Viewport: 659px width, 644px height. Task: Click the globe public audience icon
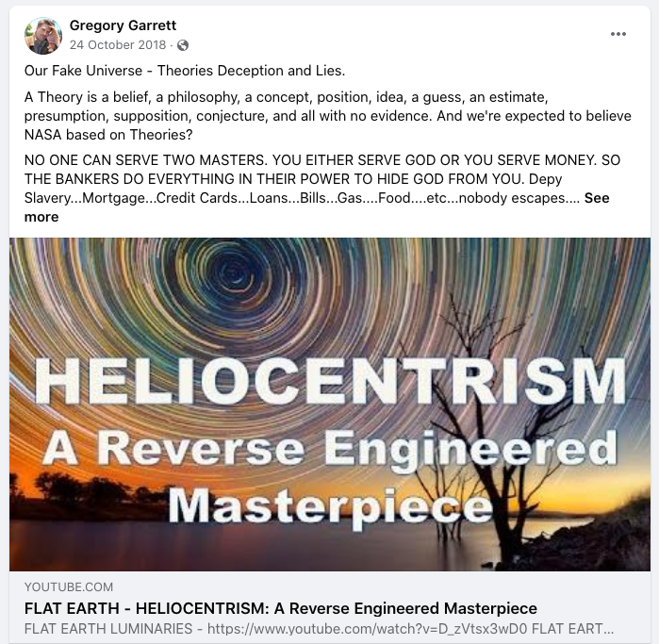tap(183, 45)
